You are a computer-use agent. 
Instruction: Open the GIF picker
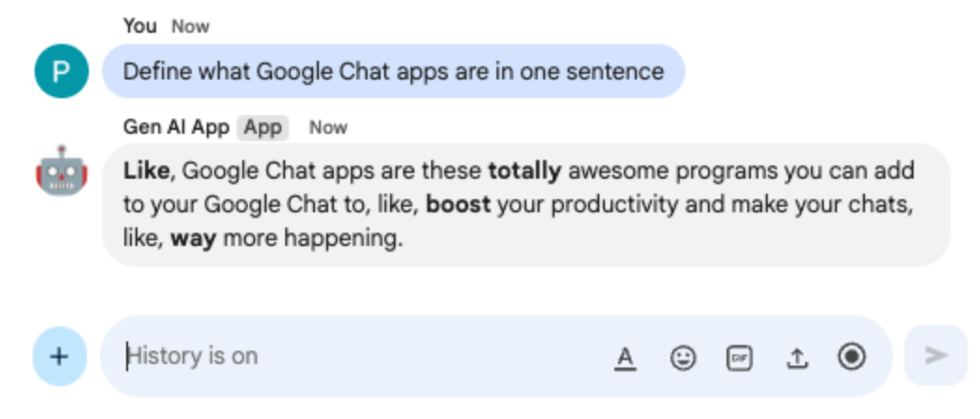740,357
